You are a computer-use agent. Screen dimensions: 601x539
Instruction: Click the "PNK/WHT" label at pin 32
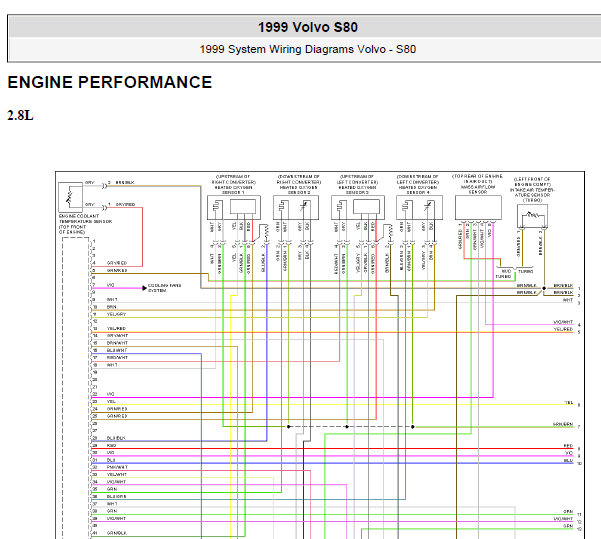coord(117,467)
